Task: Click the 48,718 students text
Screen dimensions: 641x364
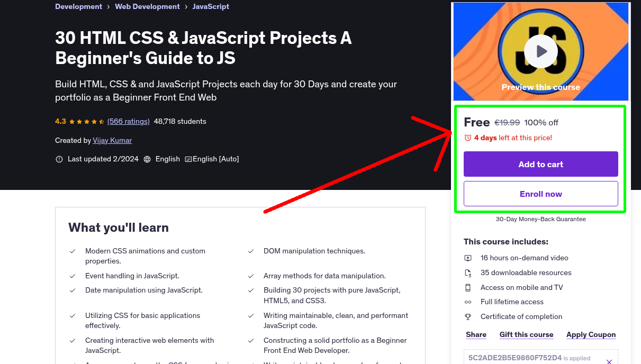Action: point(180,121)
